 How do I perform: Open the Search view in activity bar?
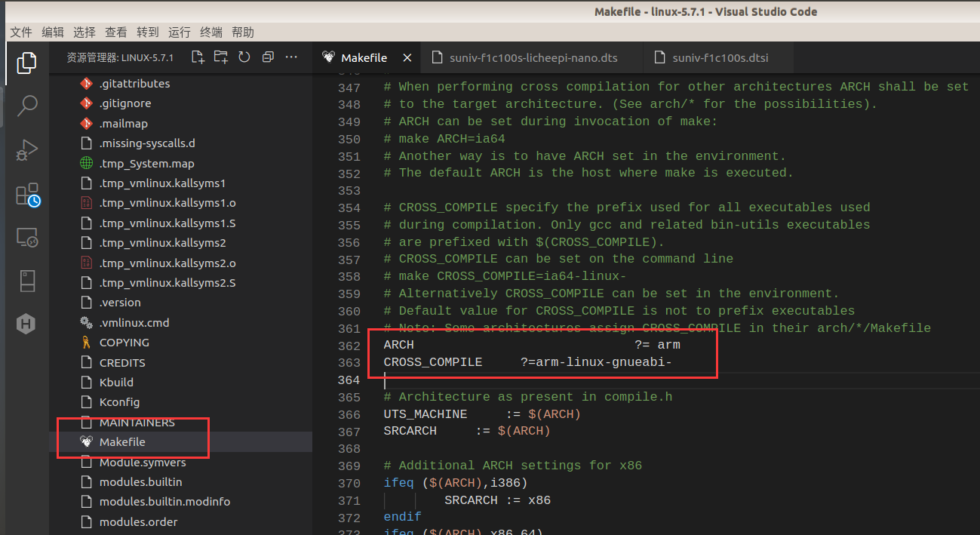click(26, 106)
